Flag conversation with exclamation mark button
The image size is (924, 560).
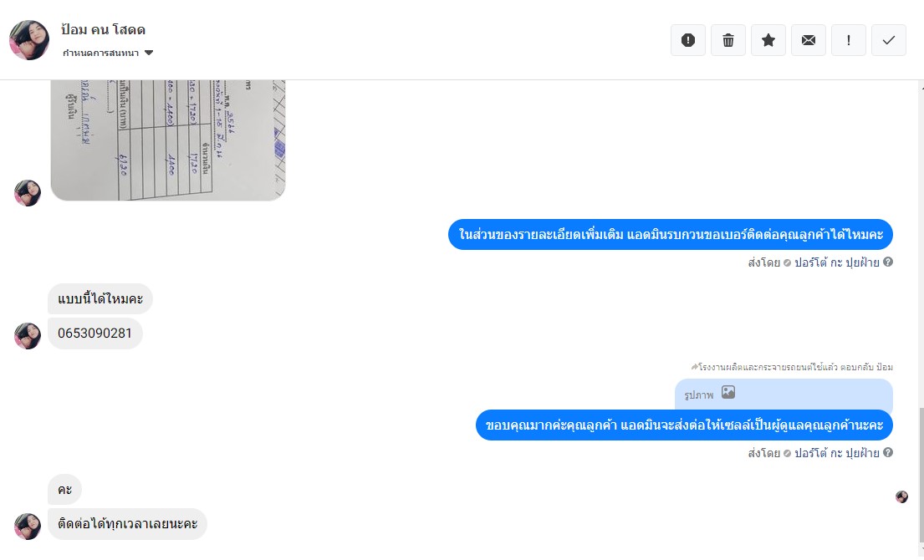848,40
